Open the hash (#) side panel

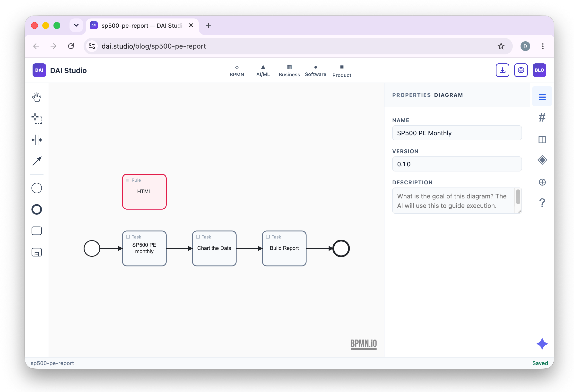point(542,118)
